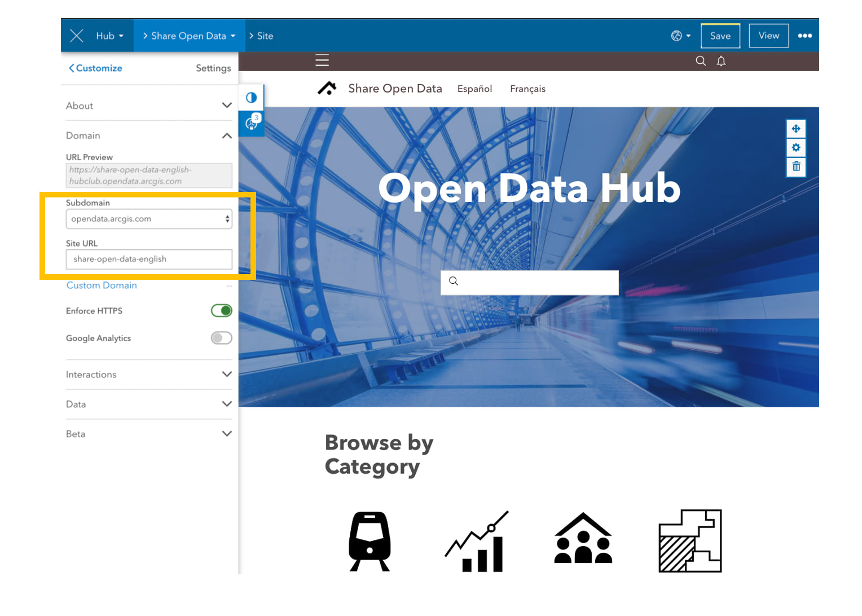862x616 pixels.
Task: Turn off the Enforce HTTPS switch
Action: pos(222,311)
